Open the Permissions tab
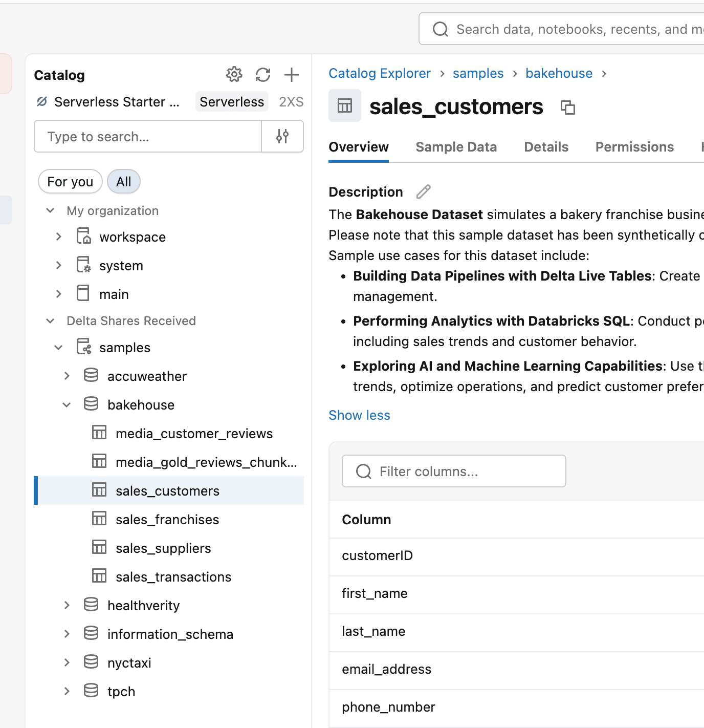 point(634,147)
